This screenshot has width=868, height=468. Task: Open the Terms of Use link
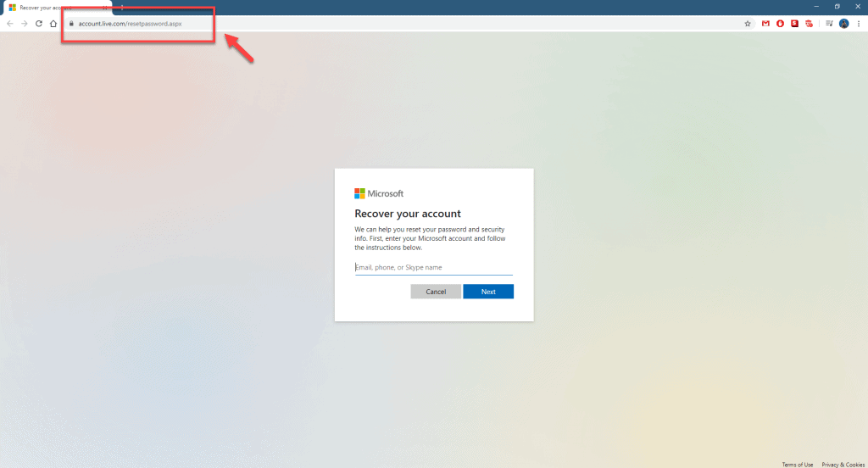797,464
